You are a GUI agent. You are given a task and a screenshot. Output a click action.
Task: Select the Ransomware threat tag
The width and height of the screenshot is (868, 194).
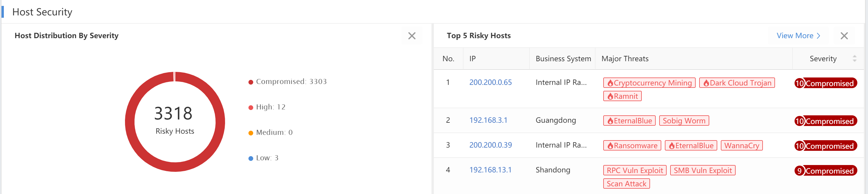pyautogui.click(x=632, y=146)
